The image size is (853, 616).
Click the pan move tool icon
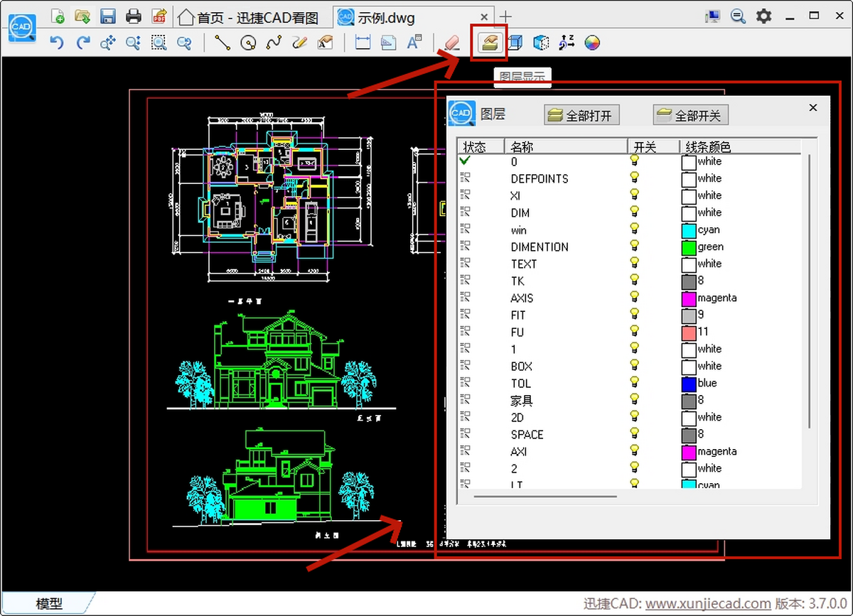[108, 43]
